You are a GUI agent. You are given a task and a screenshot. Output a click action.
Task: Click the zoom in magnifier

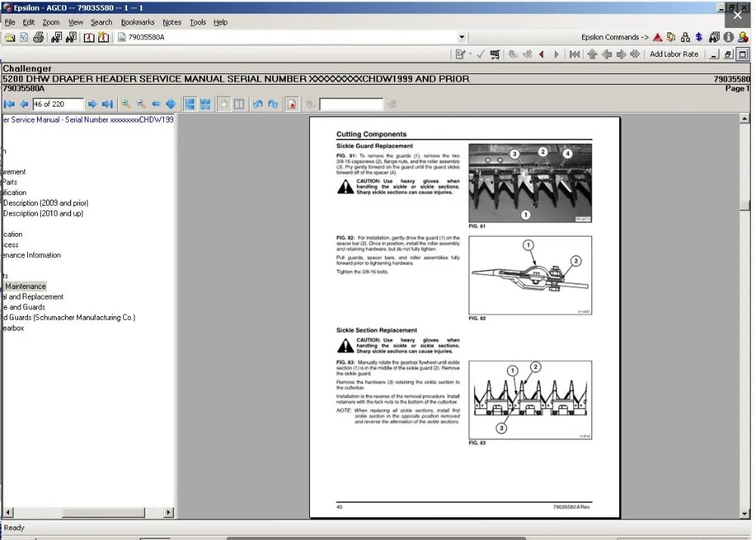125,104
